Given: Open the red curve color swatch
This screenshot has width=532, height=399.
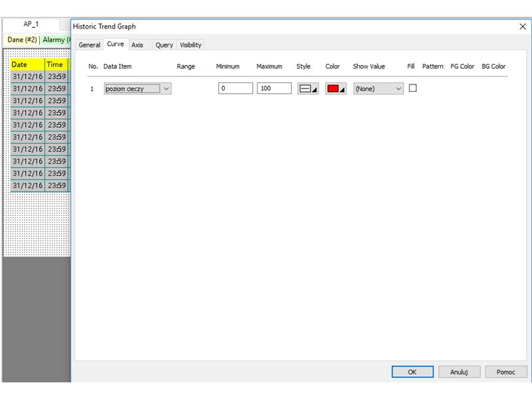Looking at the screenshot, I should (x=336, y=88).
